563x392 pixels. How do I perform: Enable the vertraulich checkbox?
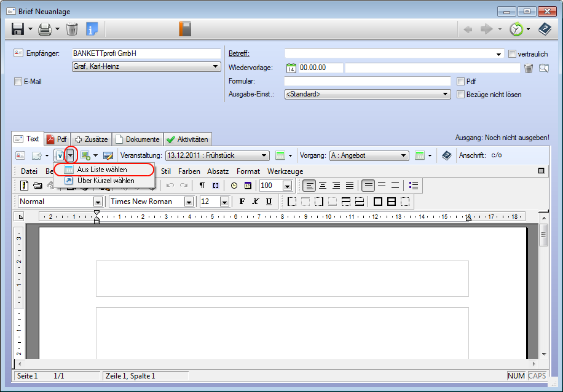(x=513, y=54)
